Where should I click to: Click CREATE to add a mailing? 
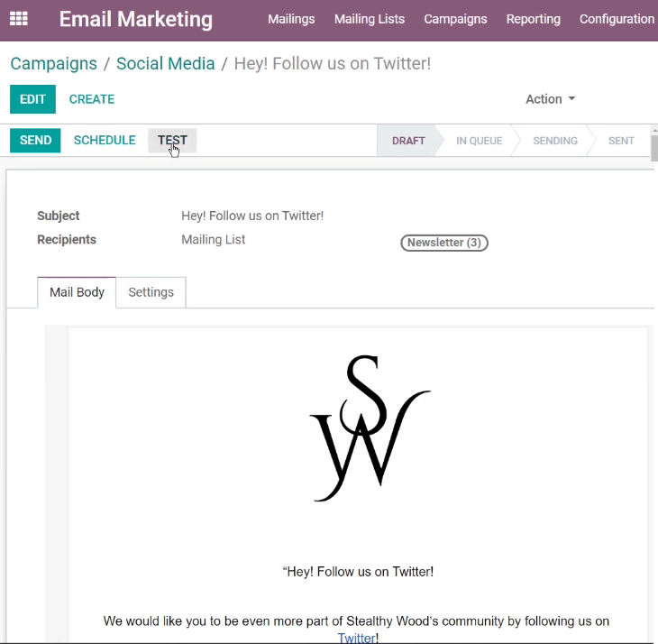(x=92, y=99)
